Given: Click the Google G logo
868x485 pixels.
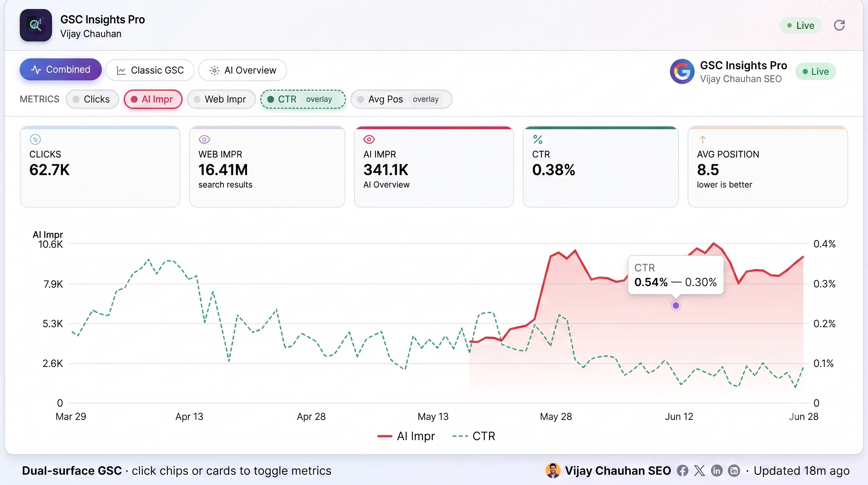Looking at the screenshot, I should (x=682, y=71).
